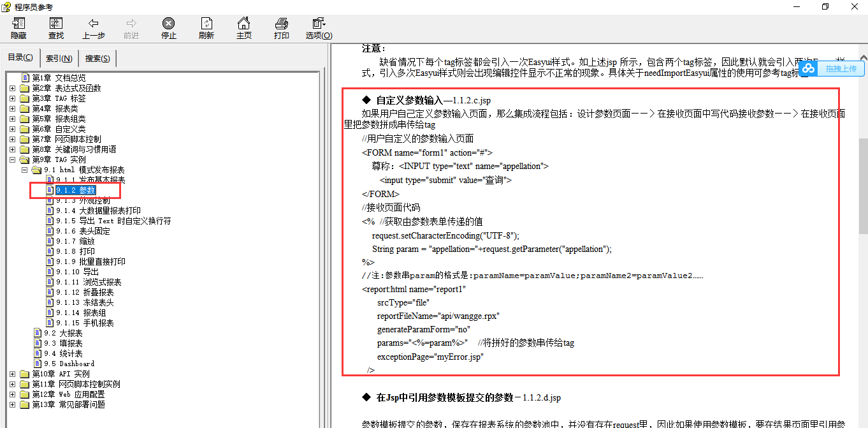Click 第9章 TAG 实例 open-book icon
The height and width of the screenshot is (428, 868).
click(24, 159)
